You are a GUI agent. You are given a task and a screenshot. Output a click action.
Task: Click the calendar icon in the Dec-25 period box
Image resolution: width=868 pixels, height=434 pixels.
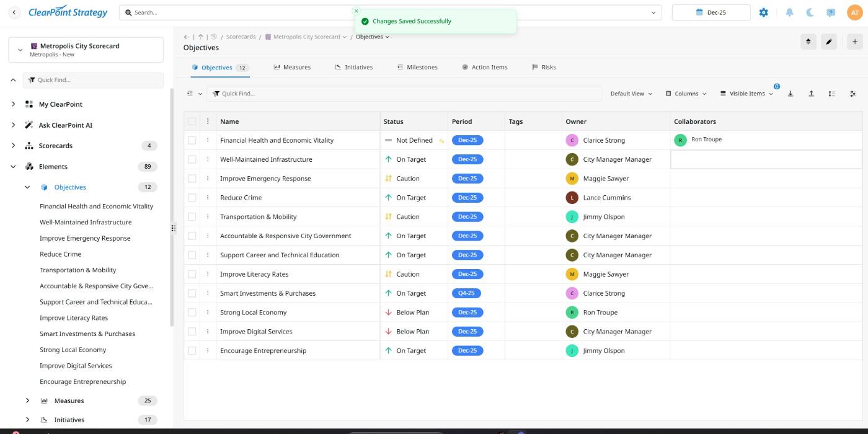pyautogui.click(x=699, y=12)
